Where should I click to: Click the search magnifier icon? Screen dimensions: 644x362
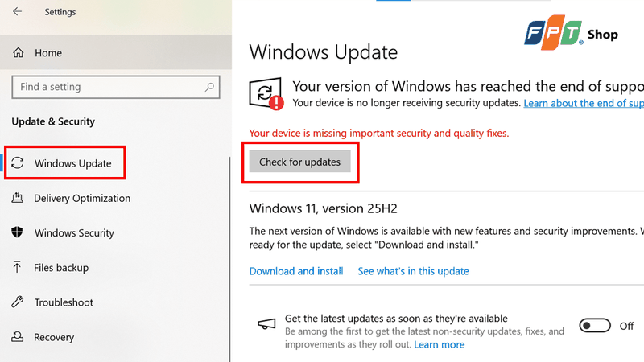coord(209,87)
